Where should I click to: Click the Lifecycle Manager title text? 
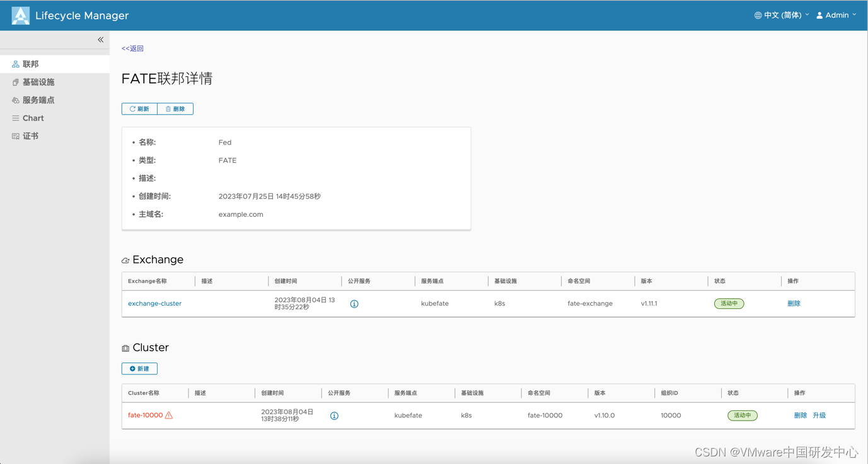click(x=82, y=16)
